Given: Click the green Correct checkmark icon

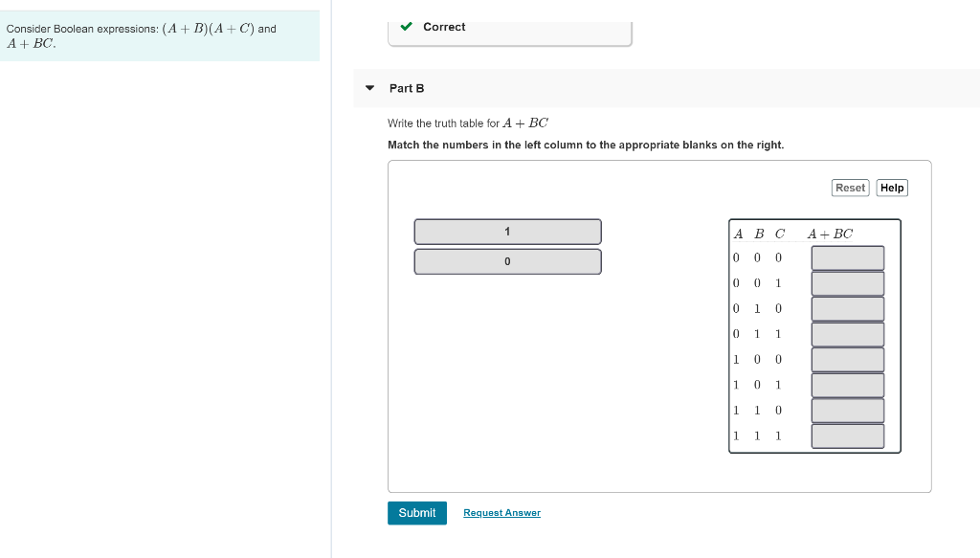Looking at the screenshot, I should pyautogui.click(x=406, y=27).
